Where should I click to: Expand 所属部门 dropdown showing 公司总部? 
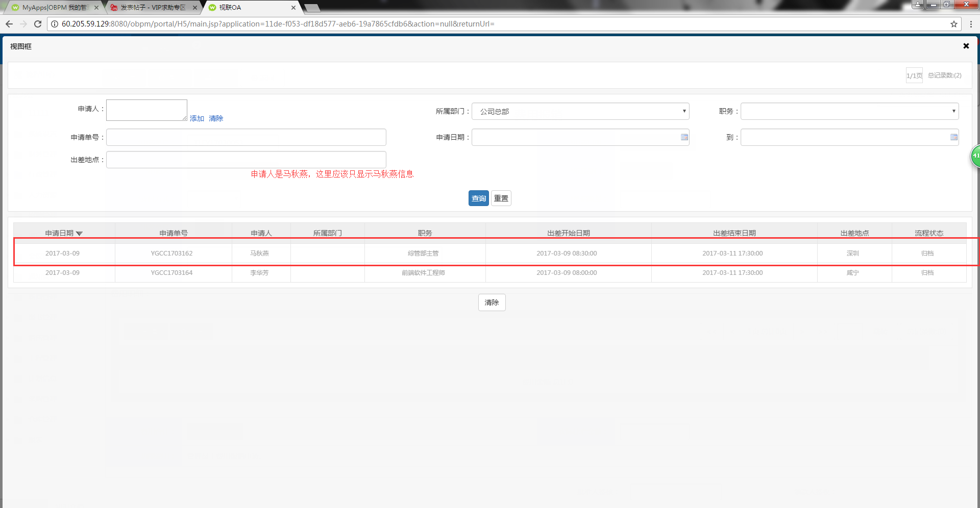580,111
